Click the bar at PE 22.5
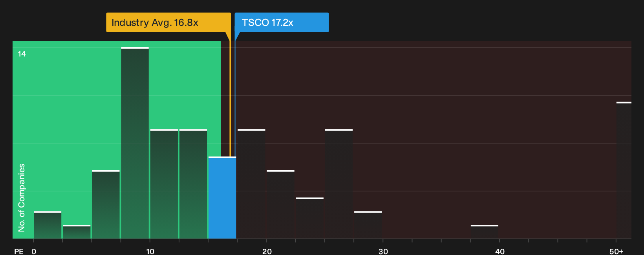 point(310,218)
